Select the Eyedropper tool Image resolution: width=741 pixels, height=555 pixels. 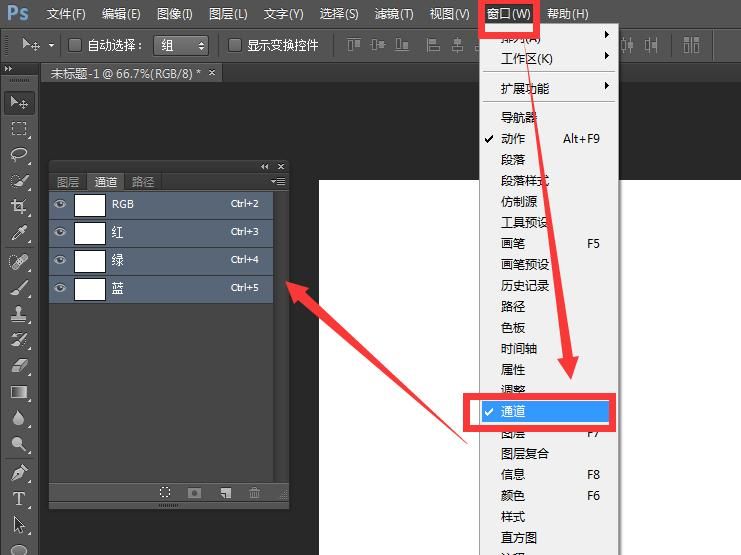pos(19,232)
